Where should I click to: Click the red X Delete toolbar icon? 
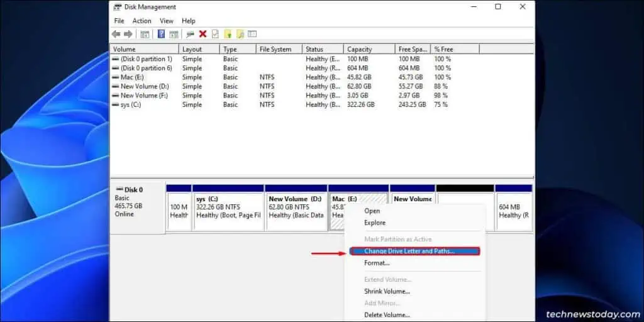pyautogui.click(x=203, y=34)
